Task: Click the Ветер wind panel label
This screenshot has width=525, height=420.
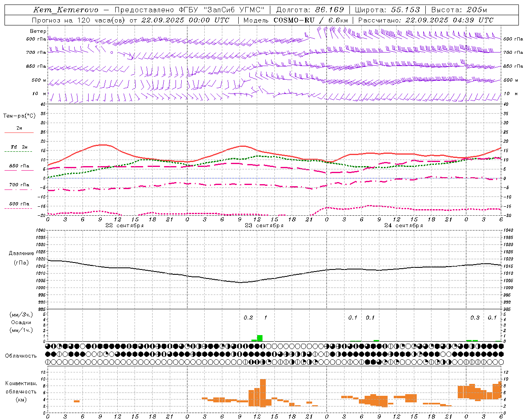Action: (38, 31)
